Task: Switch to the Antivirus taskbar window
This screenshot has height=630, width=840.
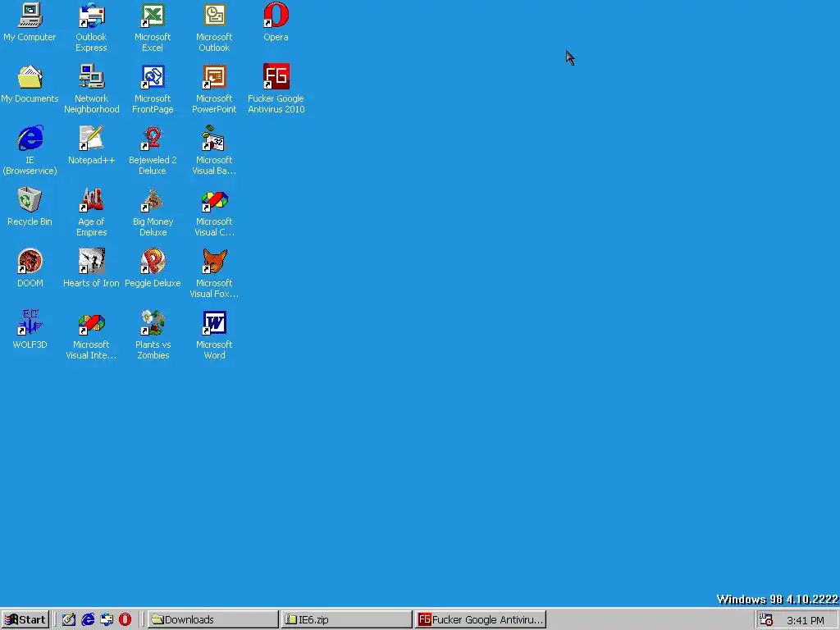Action: pos(481,620)
